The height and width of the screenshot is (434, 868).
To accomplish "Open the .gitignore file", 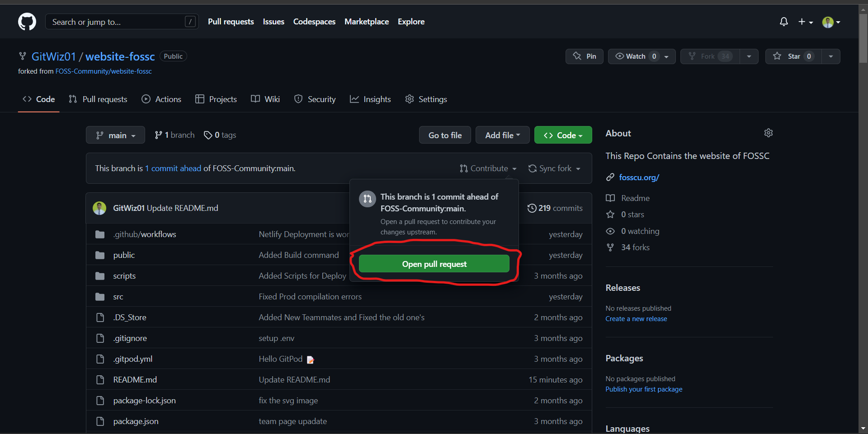I will 130,338.
